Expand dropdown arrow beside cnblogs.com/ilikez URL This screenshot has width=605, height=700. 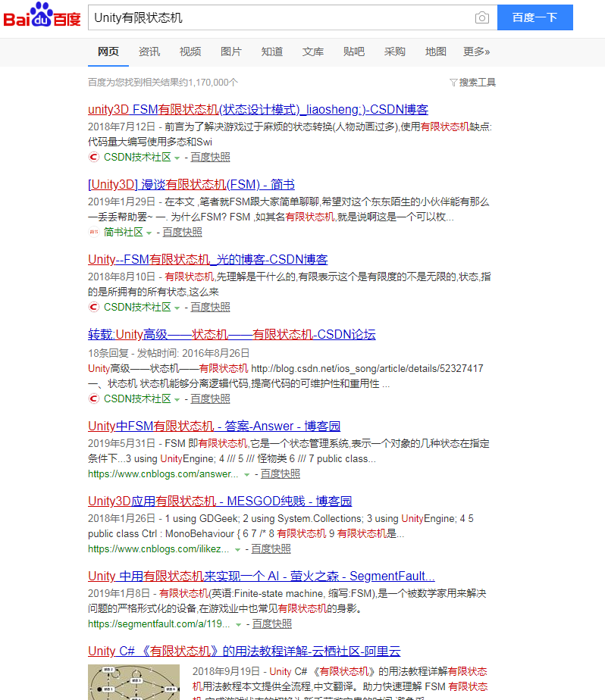click(x=238, y=549)
